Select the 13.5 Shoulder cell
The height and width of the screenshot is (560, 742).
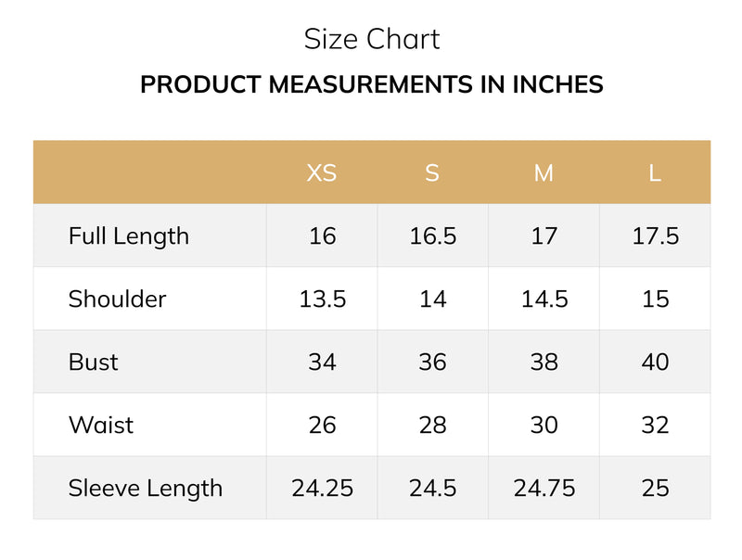pyautogui.click(x=322, y=299)
